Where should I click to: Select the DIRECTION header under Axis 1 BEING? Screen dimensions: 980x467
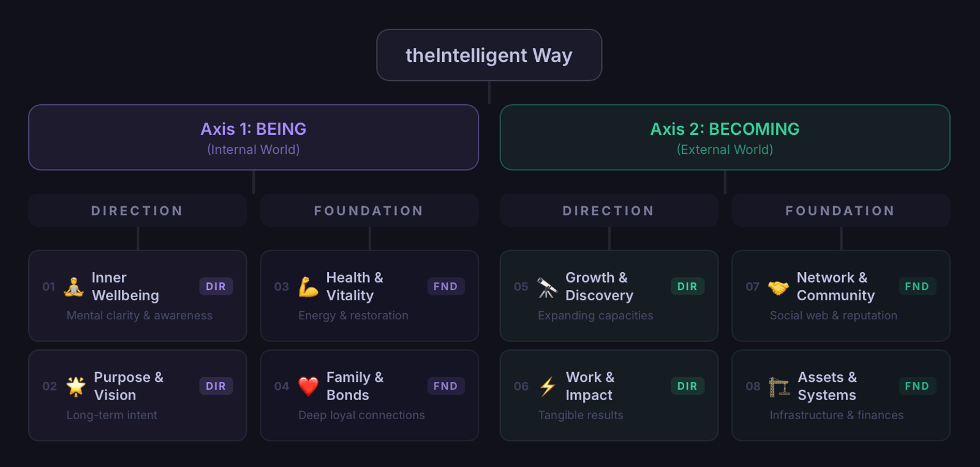(137, 211)
